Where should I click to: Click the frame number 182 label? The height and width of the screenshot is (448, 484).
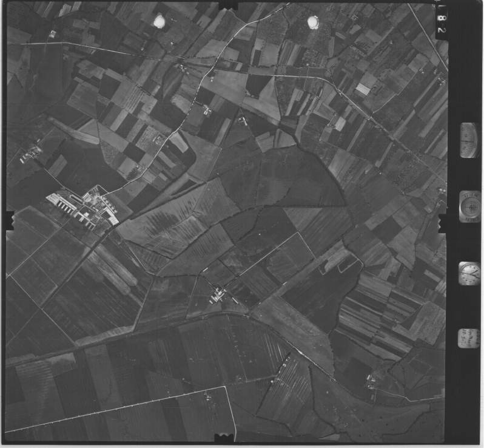441,19
